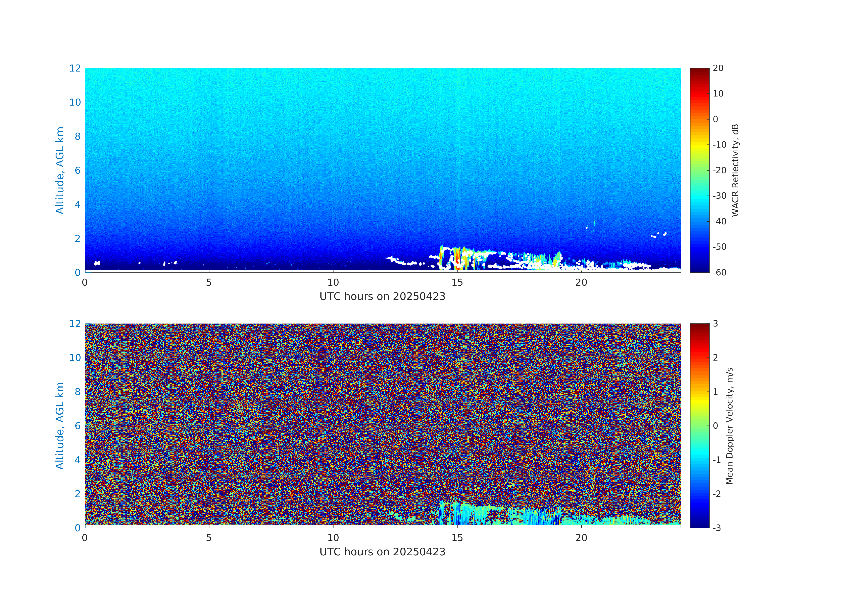Click y-axis tick 6 on the bottom plot
This screenshot has height=596, width=868.
(x=77, y=426)
